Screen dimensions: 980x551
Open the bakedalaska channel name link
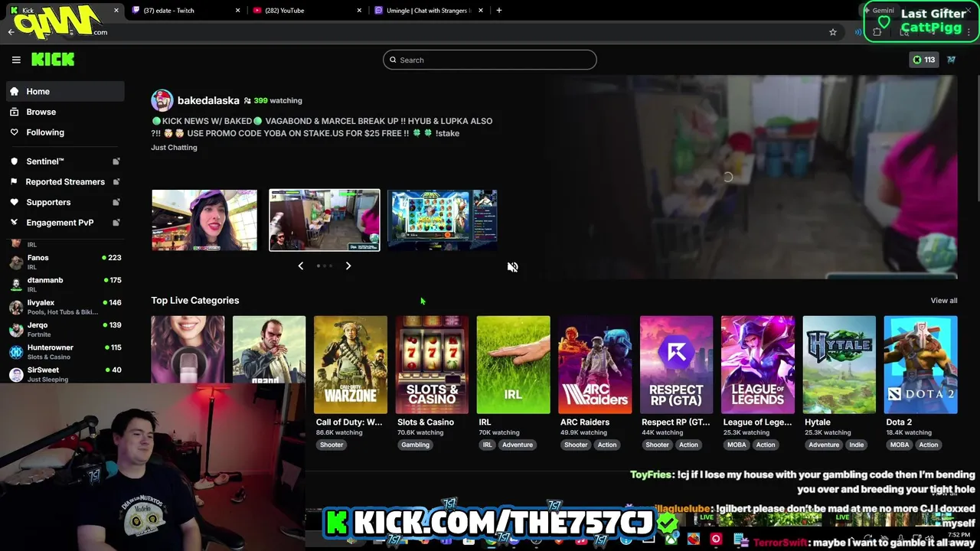point(208,100)
